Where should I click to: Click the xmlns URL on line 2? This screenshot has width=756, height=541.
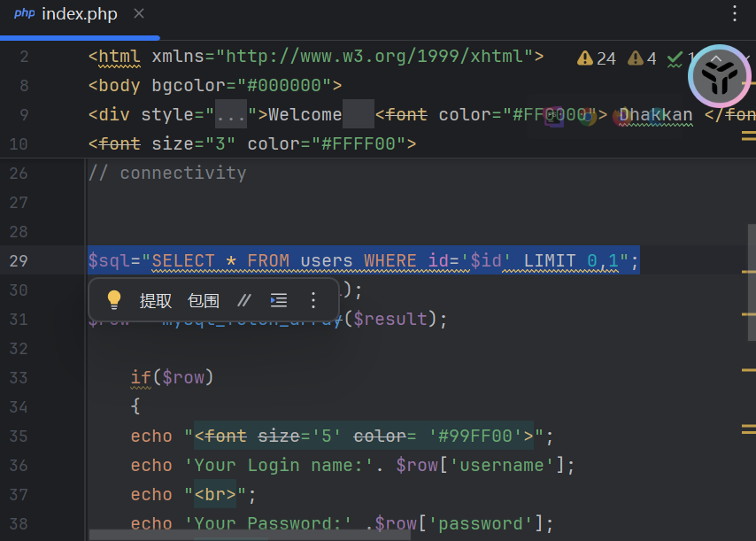[x=374, y=57]
